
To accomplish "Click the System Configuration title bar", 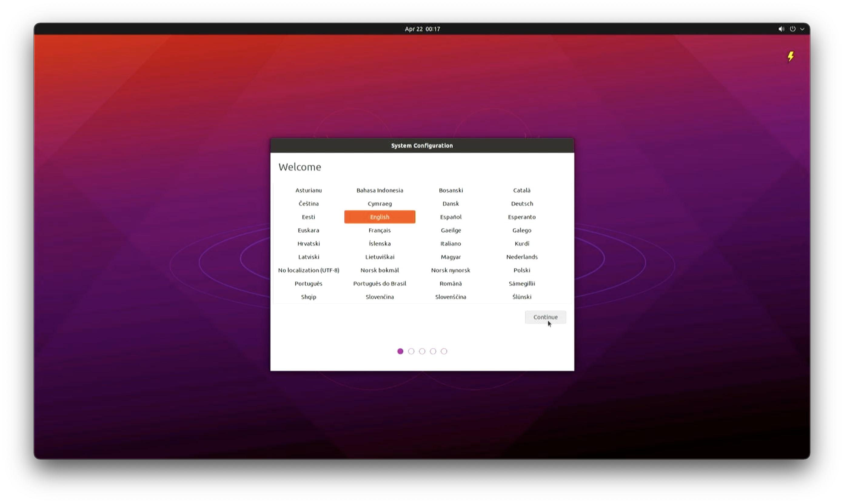I will click(422, 145).
